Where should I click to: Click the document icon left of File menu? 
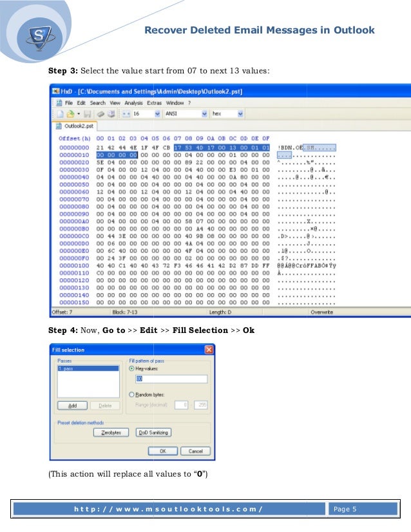[59, 103]
